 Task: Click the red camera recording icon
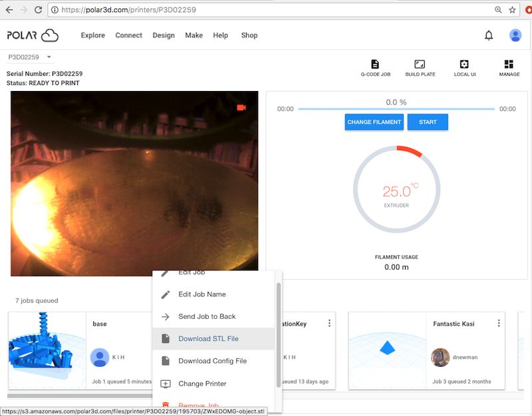click(x=241, y=108)
